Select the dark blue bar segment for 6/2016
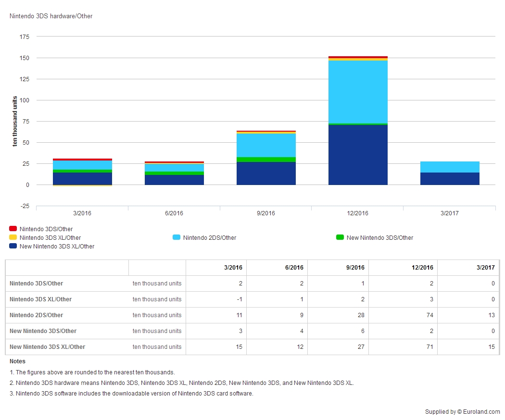This screenshot has width=505, height=420. pos(174,180)
